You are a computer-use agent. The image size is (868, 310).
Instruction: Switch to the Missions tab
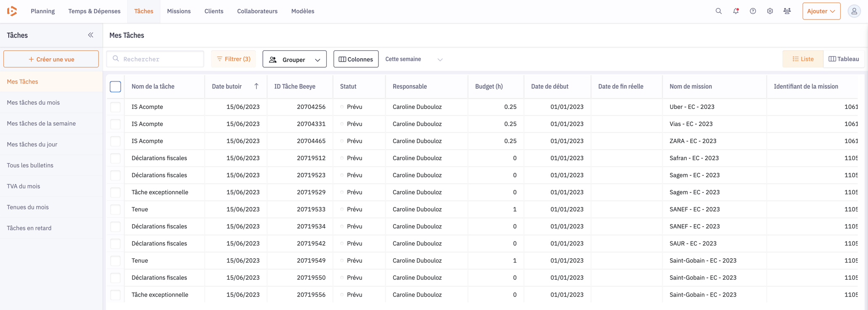[x=179, y=11]
